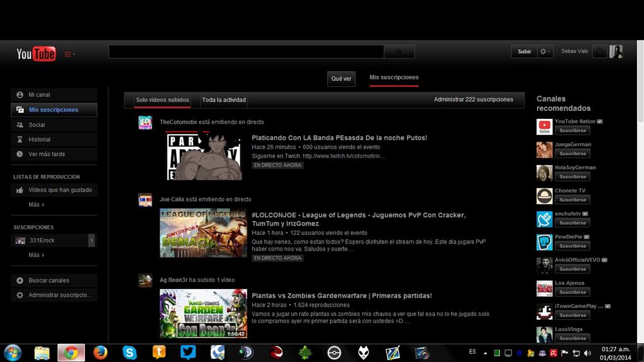Open Skype from the taskbar

(x=130, y=353)
